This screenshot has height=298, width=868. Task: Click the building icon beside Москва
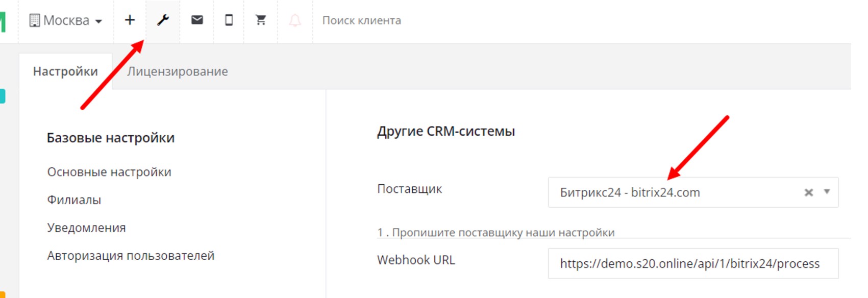pos(34,20)
